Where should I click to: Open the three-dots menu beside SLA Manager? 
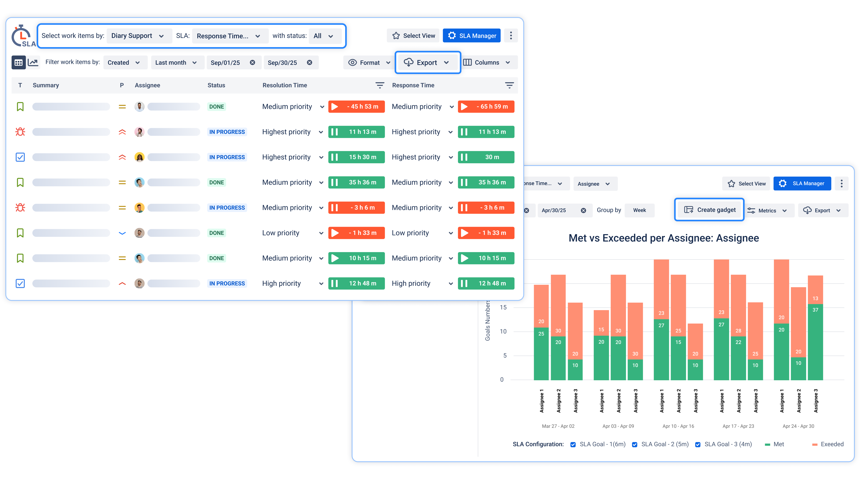tap(511, 36)
